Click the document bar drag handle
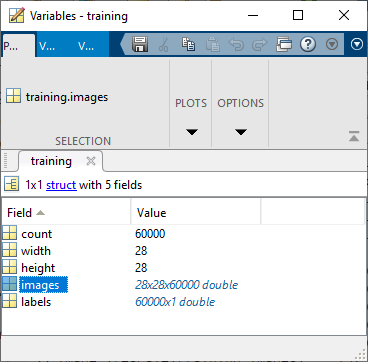The image size is (368, 362). point(6,161)
